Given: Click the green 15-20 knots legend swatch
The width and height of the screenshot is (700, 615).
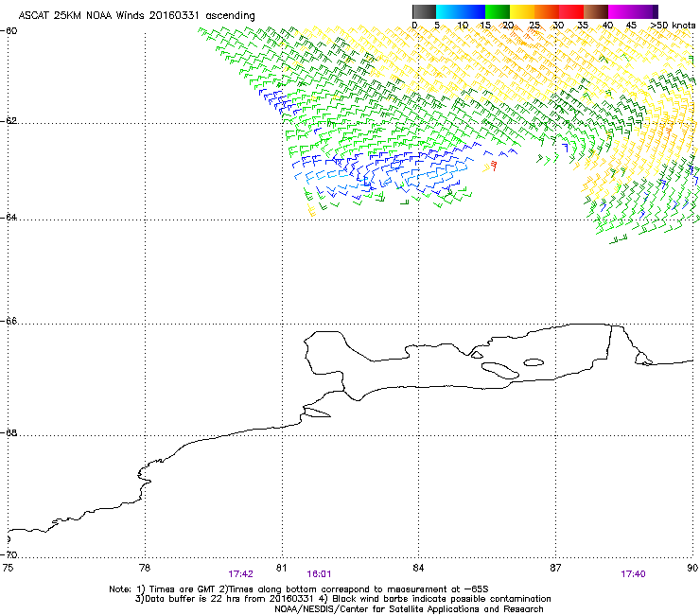Looking at the screenshot, I should [498, 11].
